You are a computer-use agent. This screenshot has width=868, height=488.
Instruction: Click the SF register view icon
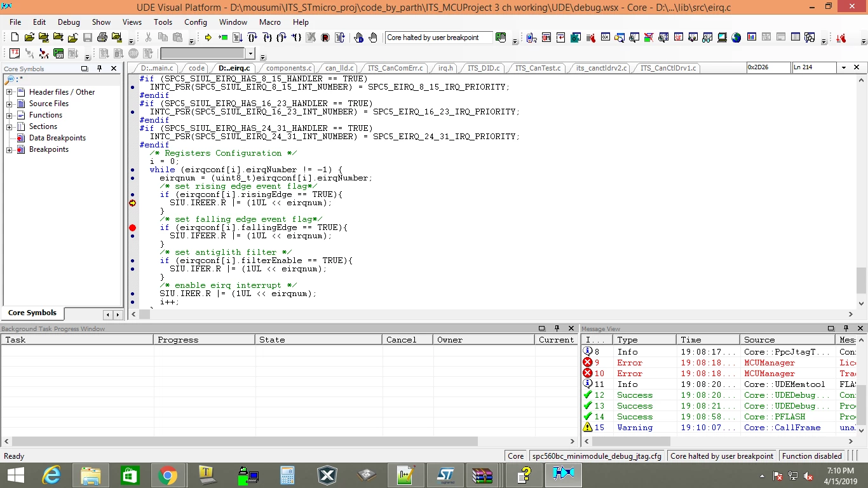pyautogui.click(x=678, y=37)
